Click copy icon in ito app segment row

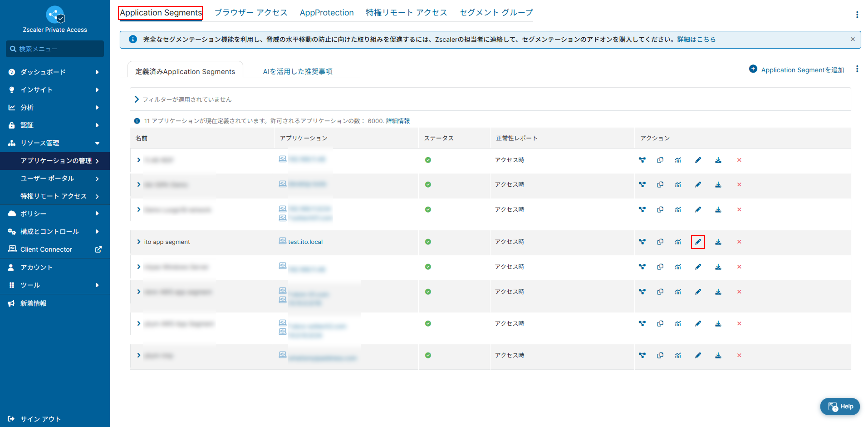tap(660, 242)
